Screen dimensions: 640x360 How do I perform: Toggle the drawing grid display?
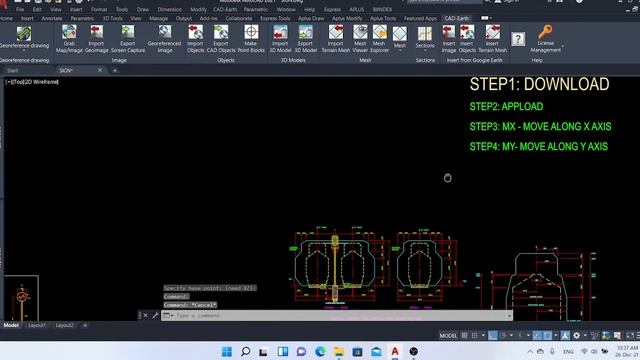tap(464, 336)
